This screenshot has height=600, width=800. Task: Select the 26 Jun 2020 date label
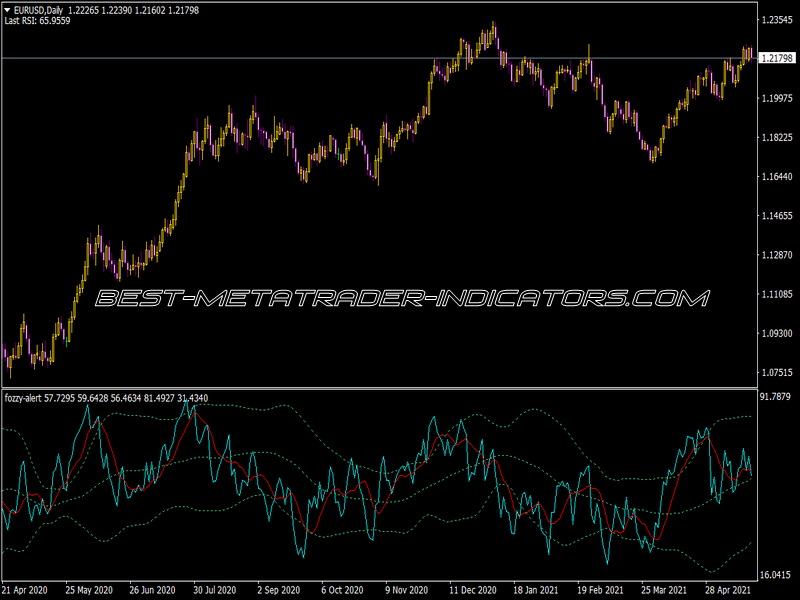coord(152,590)
